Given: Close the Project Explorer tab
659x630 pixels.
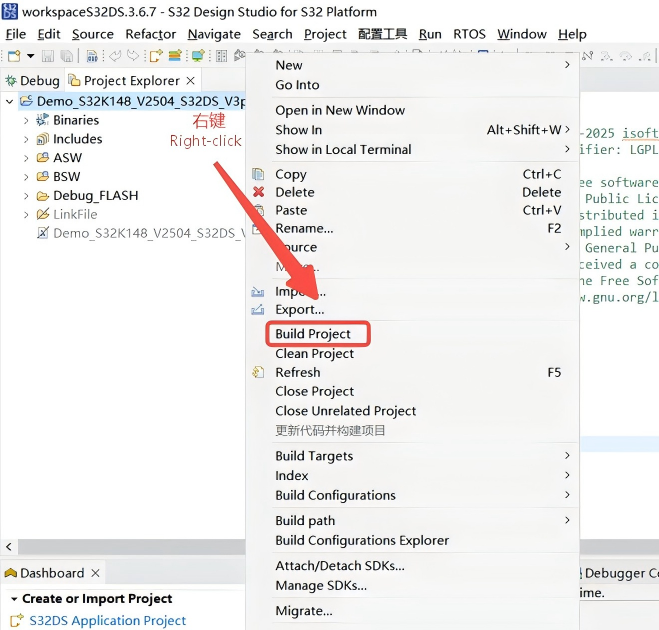Looking at the screenshot, I should click(190, 80).
